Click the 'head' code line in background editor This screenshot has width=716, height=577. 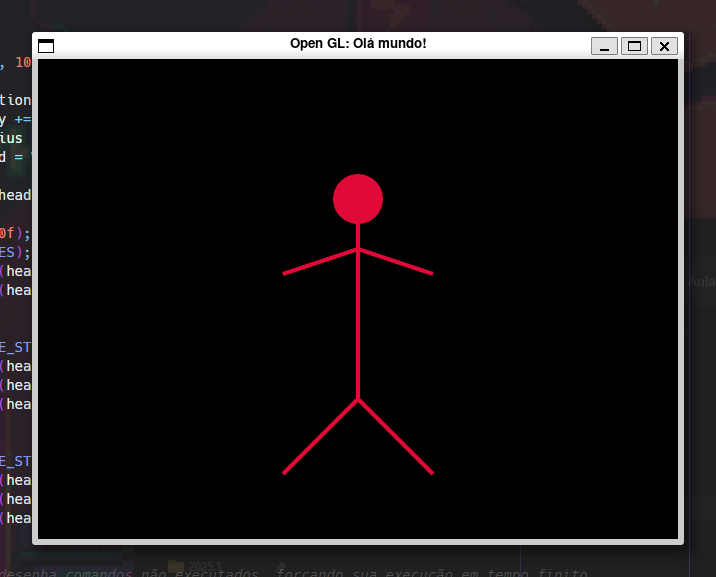click(x=16, y=195)
